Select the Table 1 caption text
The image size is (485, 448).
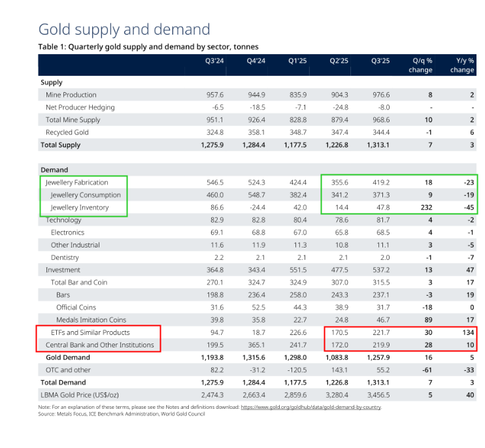(x=149, y=46)
